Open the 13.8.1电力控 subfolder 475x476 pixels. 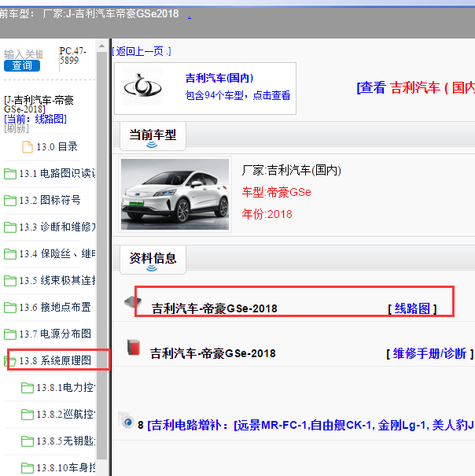tap(66, 388)
